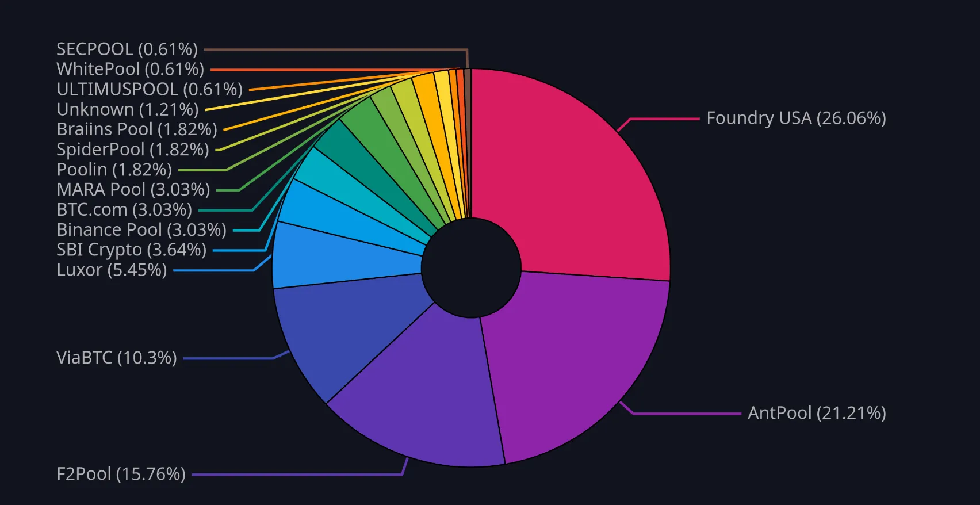Click the WhitePool (0.61%) label
This screenshot has width=980, height=505.
click(x=131, y=69)
